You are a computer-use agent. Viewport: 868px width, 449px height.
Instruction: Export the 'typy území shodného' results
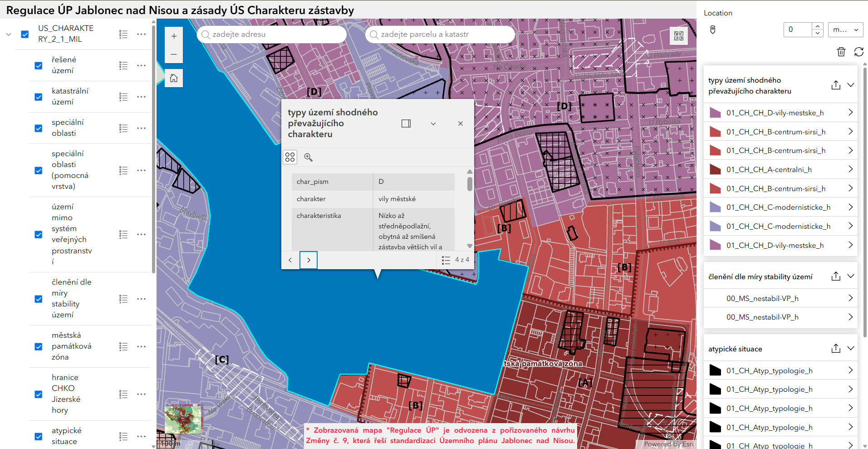(x=836, y=85)
